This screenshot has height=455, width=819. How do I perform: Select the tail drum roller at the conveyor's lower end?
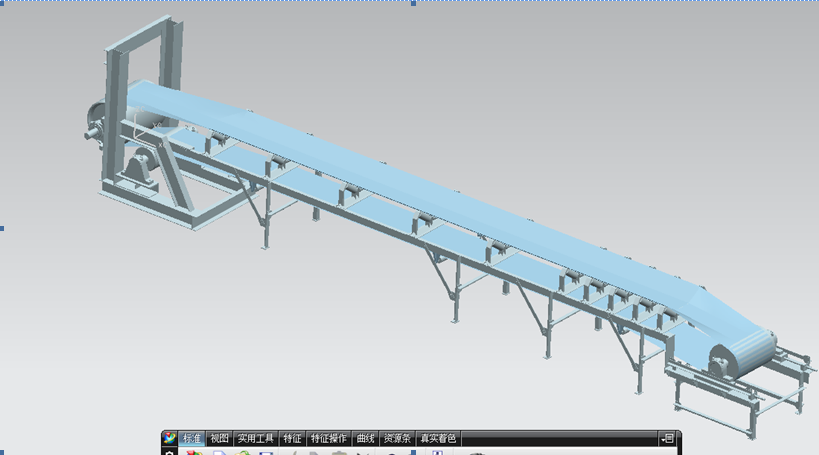[744, 353]
